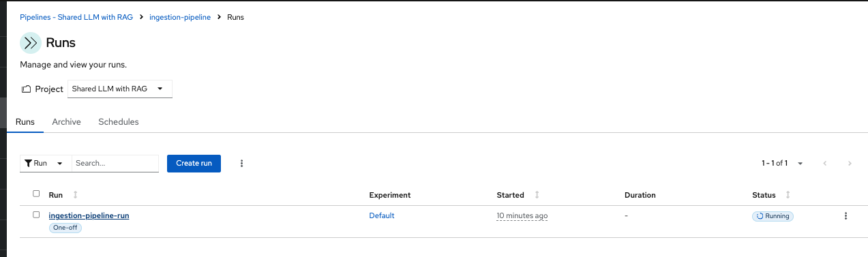This screenshot has width=868, height=257.
Task: Click the Create run button
Action: pyautogui.click(x=194, y=164)
